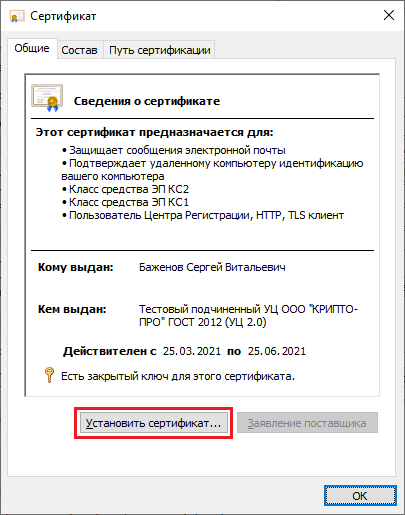The image size is (405, 515).
Task: Click the expiry date 25.06.2021
Action: coord(277,351)
